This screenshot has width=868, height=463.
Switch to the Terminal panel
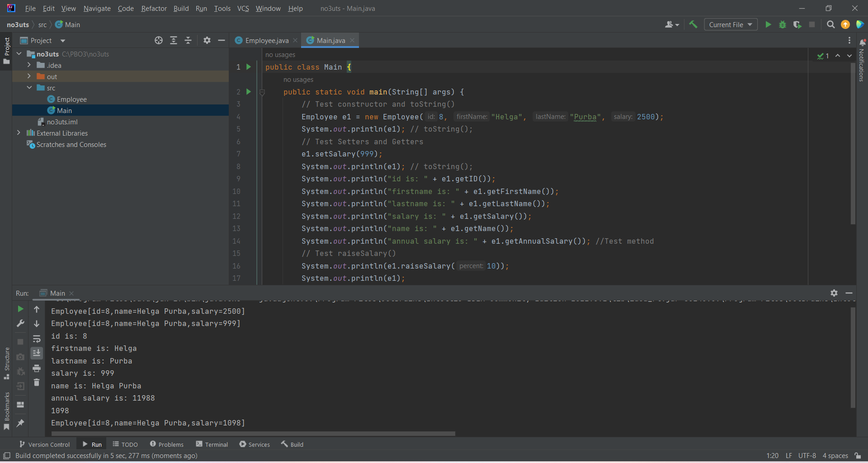212,444
